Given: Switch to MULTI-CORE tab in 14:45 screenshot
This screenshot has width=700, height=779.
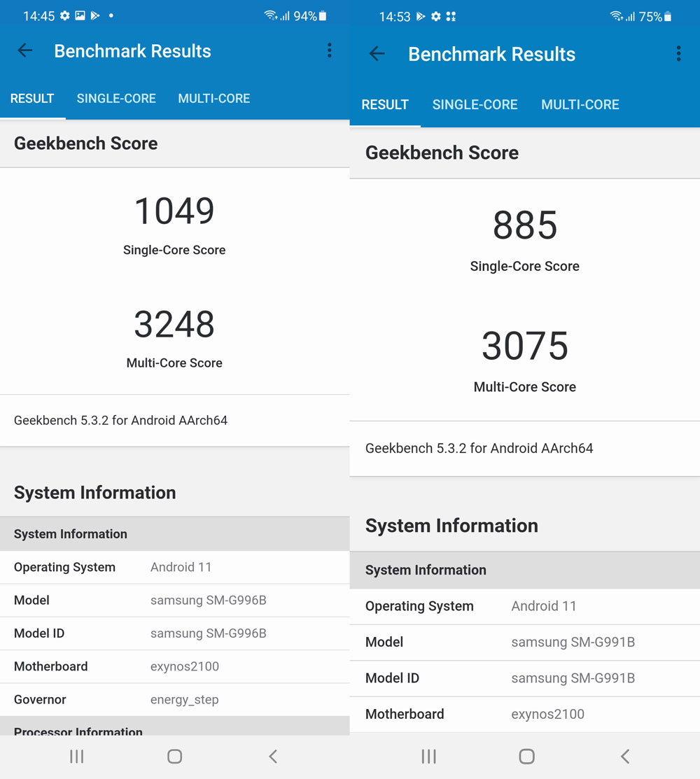Looking at the screenshot, I should click(214, 99).
